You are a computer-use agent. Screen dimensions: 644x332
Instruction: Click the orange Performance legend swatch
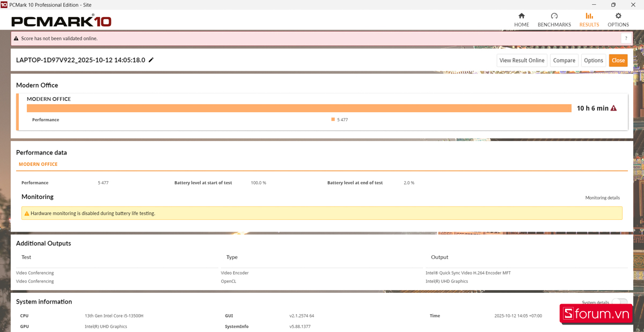[333, 120]
